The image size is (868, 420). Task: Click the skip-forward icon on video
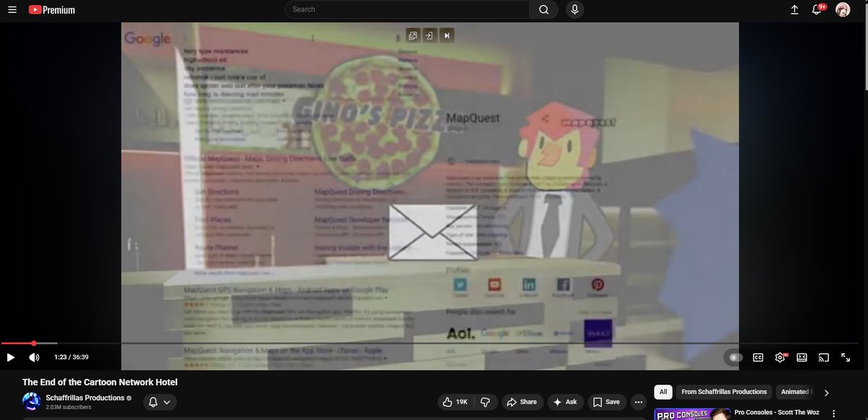[447, 35]
